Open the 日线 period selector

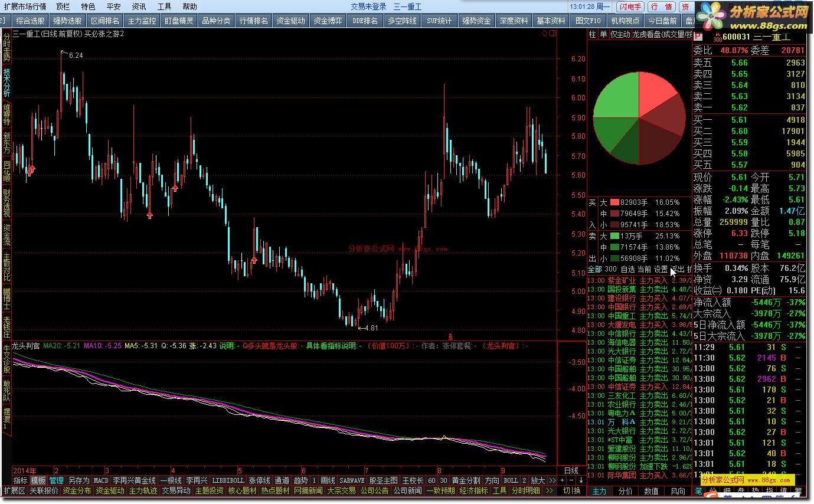pyautogui.click(x=571, y=470)
